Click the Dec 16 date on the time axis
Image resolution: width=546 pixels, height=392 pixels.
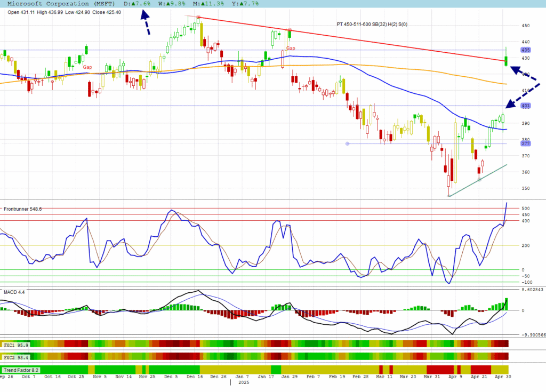point(195,377)
